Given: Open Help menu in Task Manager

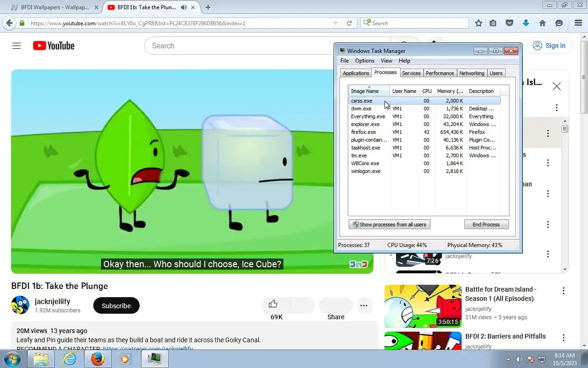Looking at the screenshot, I should click(404, 61).
